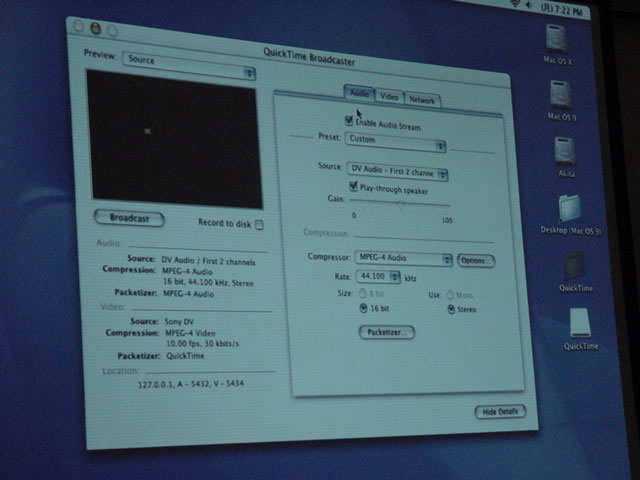Click the Hide Details button
Image resolution: width=640 pixels, height=480 pixels.
(499, 412)
